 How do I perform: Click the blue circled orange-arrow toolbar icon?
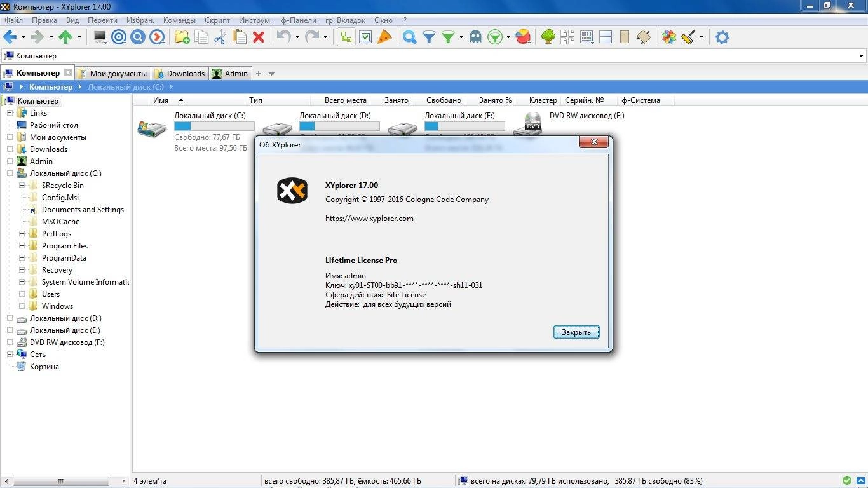(x=157, y=37)
